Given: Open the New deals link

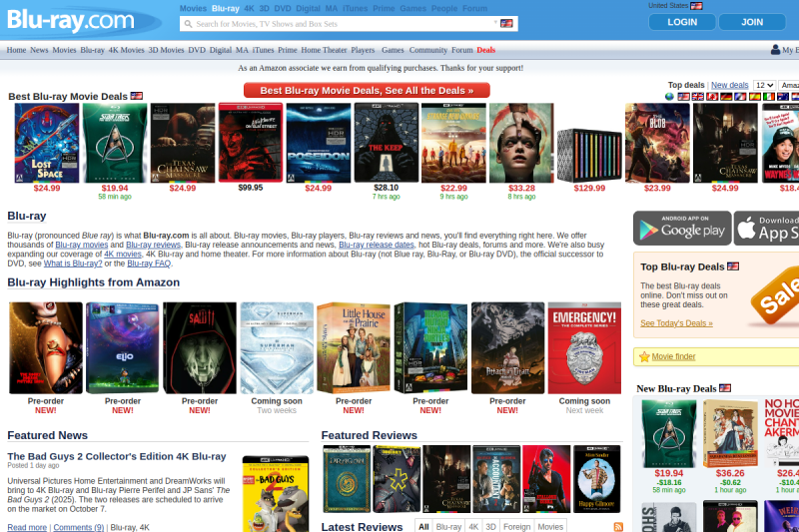Looking at the screenshot, I should (730, 85).
